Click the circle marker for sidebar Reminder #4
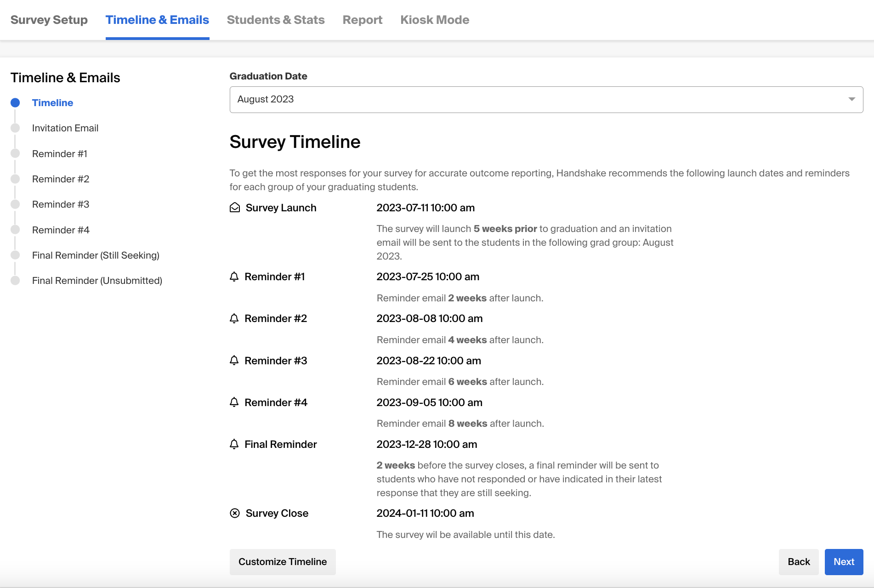The image size is (874, 588). click(15, 230)
